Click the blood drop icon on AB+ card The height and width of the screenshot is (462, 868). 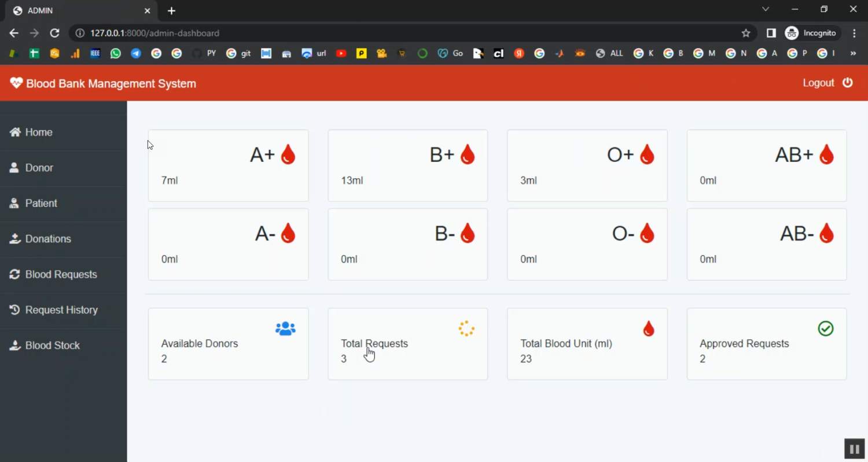pyautogui.click(x=826, y=154)
